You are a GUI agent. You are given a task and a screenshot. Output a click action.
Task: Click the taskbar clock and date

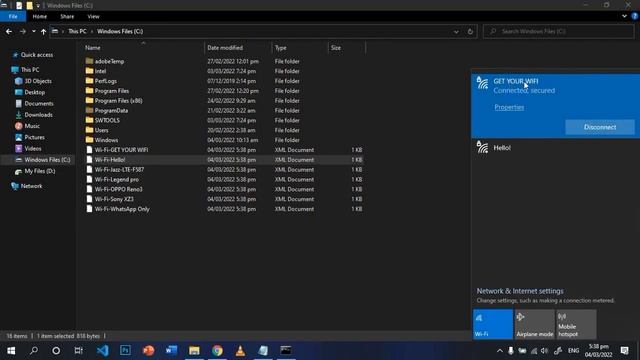click(x=598, y=351)
